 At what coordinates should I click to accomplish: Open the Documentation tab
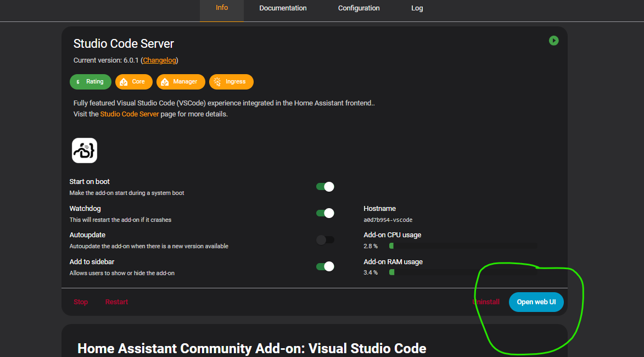click(283, 8)
